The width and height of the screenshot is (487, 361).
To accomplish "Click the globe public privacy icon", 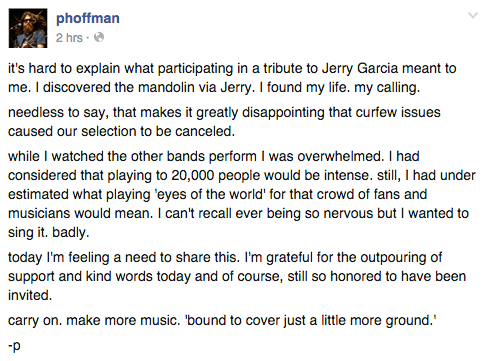I will tap(99, 37).
